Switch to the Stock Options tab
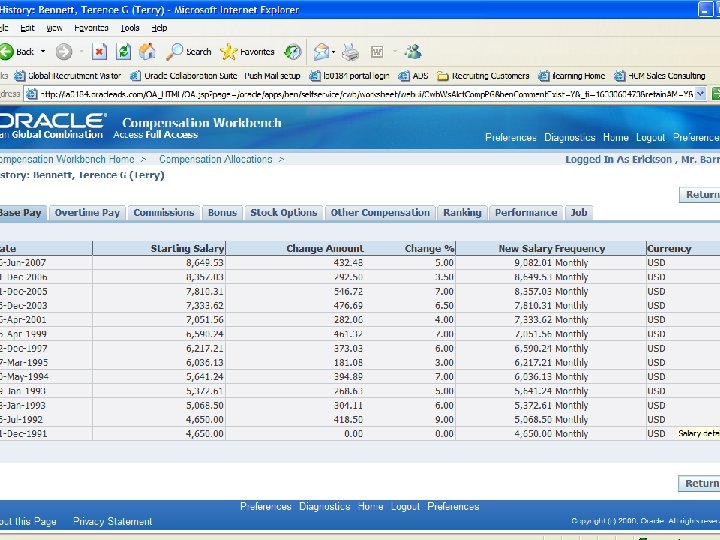720x540 pixels. [284, 213]
